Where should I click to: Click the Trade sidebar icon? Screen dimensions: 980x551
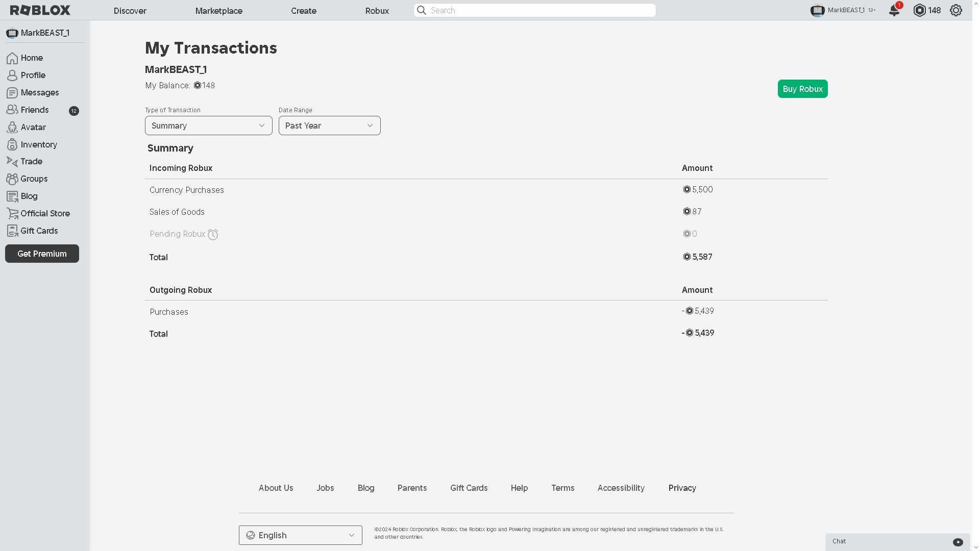12,161
